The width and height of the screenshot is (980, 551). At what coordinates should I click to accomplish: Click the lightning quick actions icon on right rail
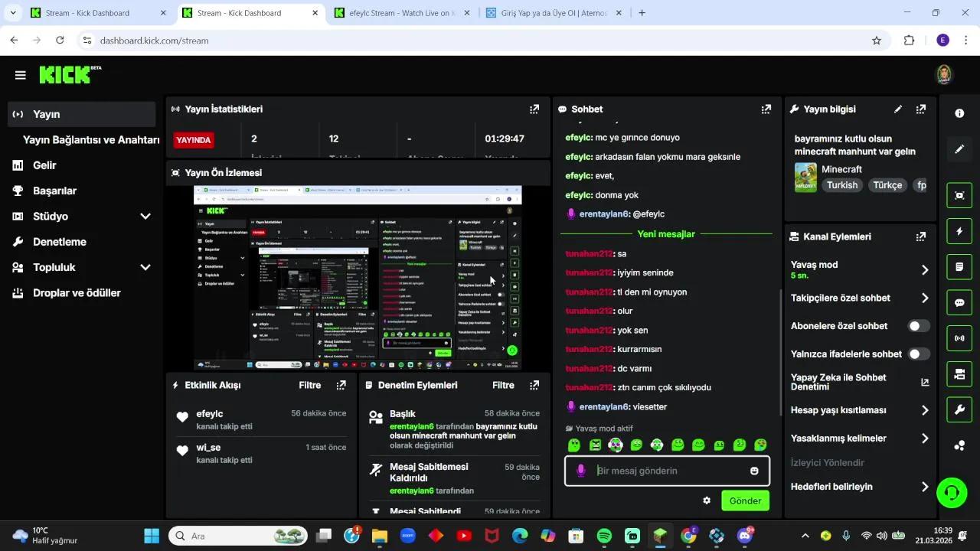click(x=959, y=230)
